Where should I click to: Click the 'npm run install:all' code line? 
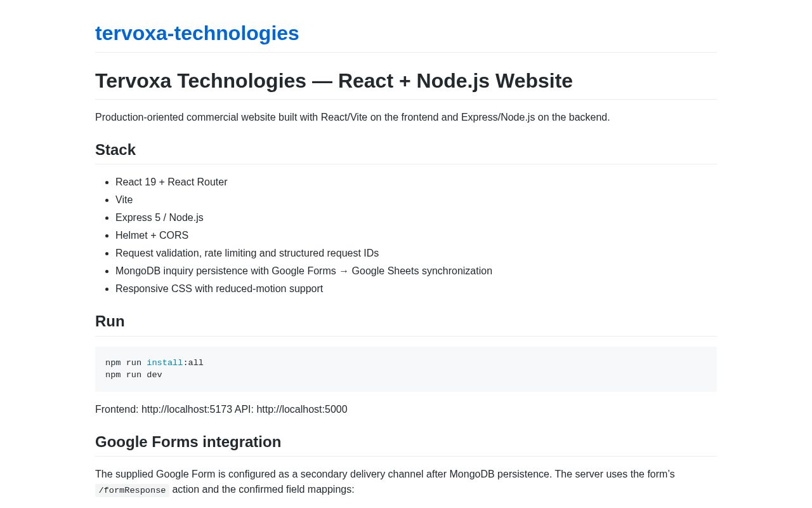coord(154,363)
